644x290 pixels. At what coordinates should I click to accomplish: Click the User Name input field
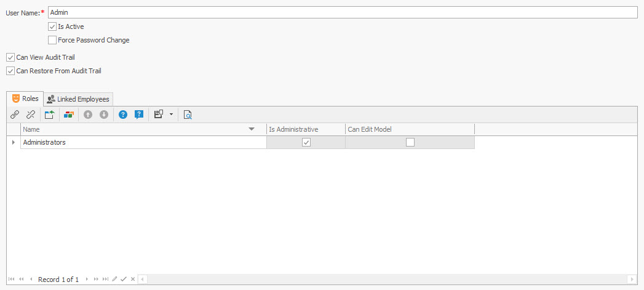point(342,12)
